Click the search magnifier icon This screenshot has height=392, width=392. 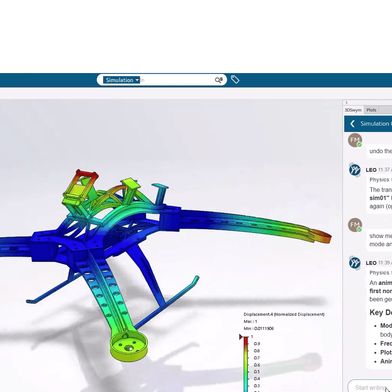tap(218, 80)
